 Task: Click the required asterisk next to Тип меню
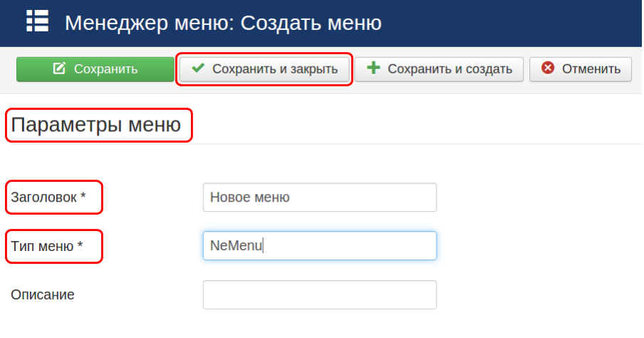click(x=80, y=246)
